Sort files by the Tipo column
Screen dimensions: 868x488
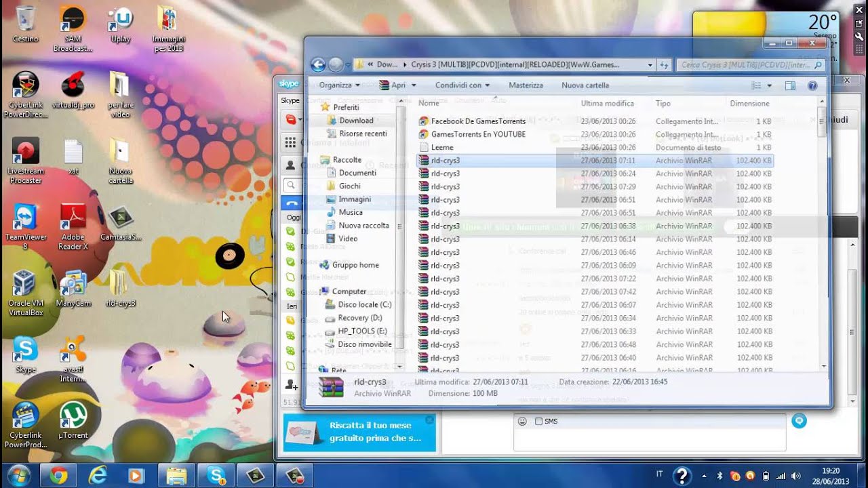click(663, 103)
